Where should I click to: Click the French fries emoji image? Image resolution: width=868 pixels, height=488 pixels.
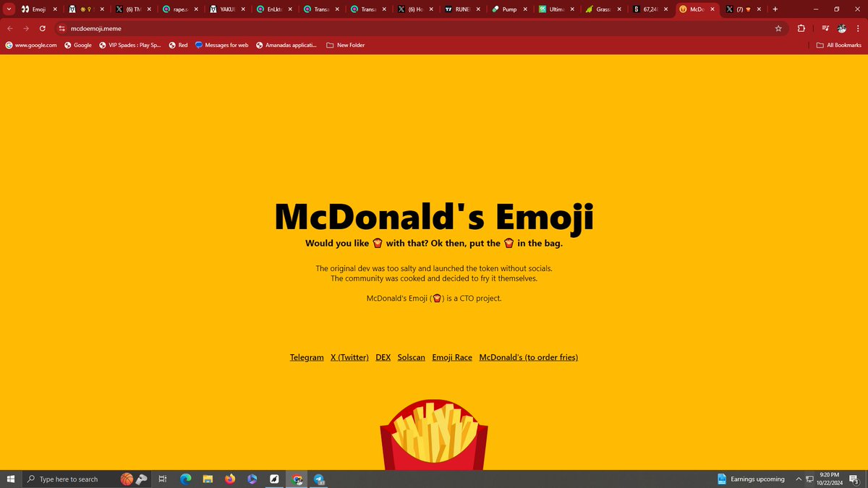pyautogui.click(x=434, y=435)
